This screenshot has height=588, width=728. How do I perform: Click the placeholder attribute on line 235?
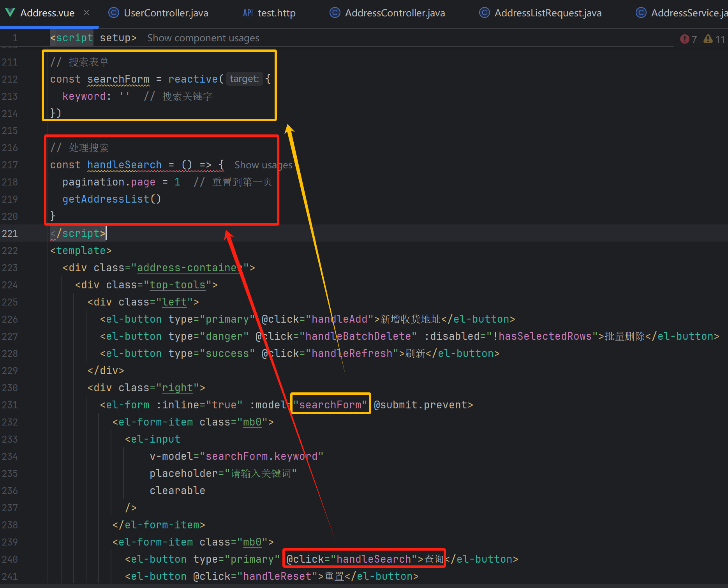click(223, 473)
